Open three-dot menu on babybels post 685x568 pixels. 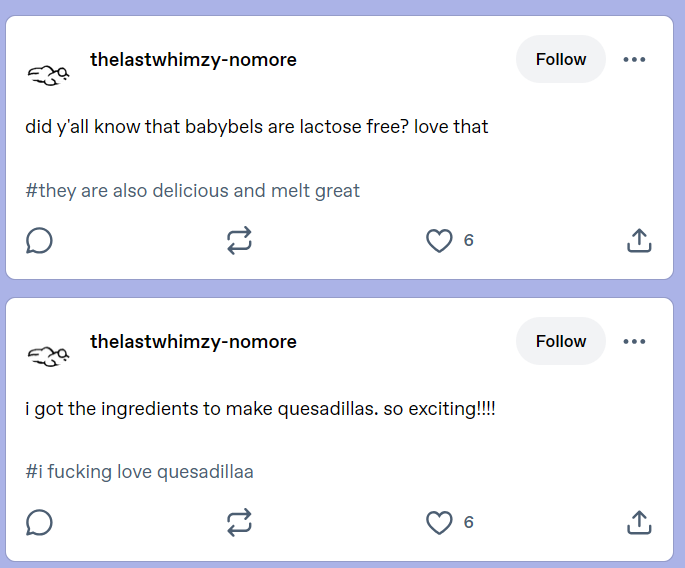[634, 59]
